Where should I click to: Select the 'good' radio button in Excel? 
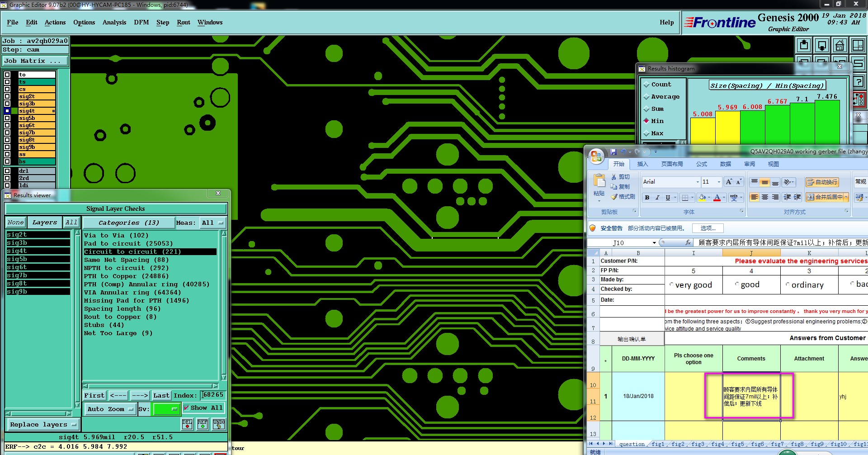pos(737,284)
